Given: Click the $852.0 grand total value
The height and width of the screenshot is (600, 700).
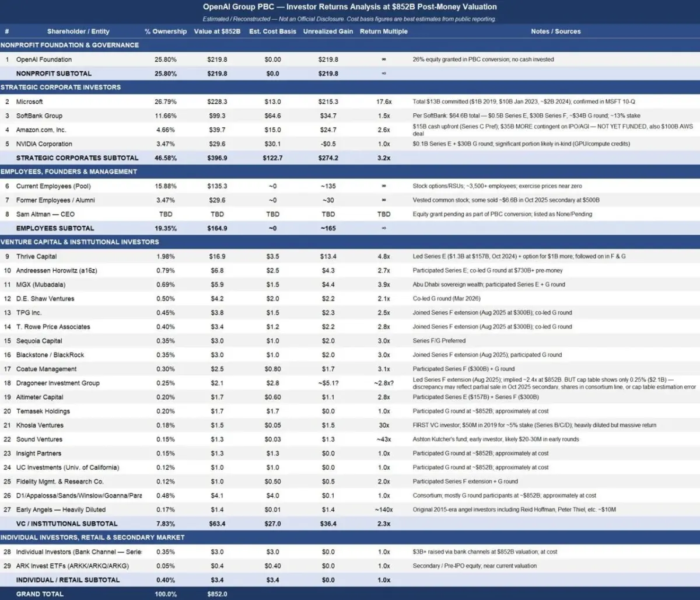Looking at the screenshot, I should pyautogui.click(x=217, y=594).
